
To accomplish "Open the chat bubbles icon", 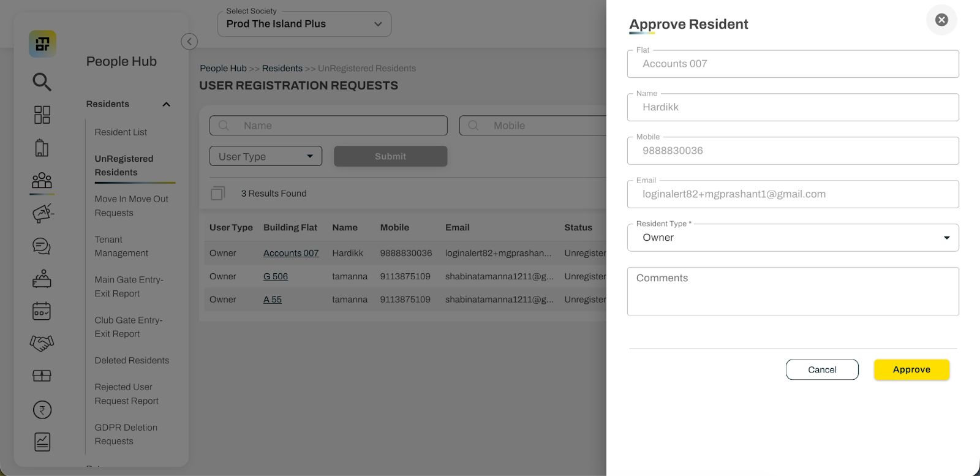I will [x=42, y=246].
